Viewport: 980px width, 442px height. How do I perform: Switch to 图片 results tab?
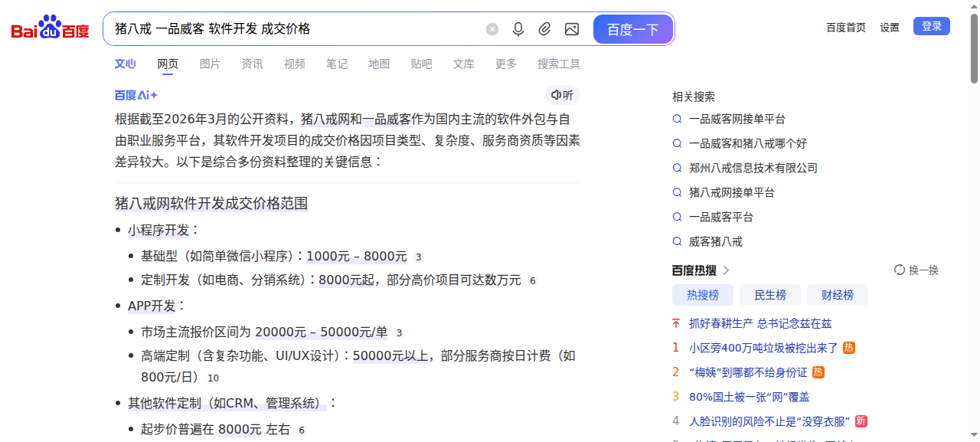[210, 64]
